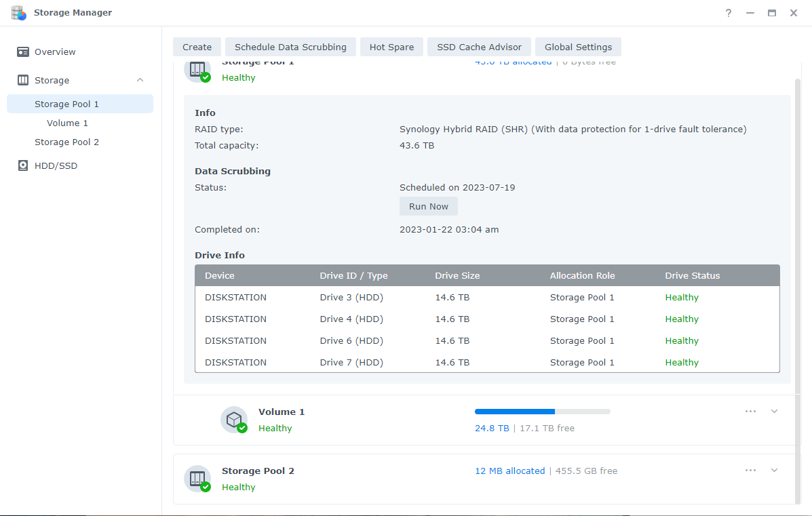Click the 12 MB allocated link
Viewport: 812px width, 516px height.
509,471
